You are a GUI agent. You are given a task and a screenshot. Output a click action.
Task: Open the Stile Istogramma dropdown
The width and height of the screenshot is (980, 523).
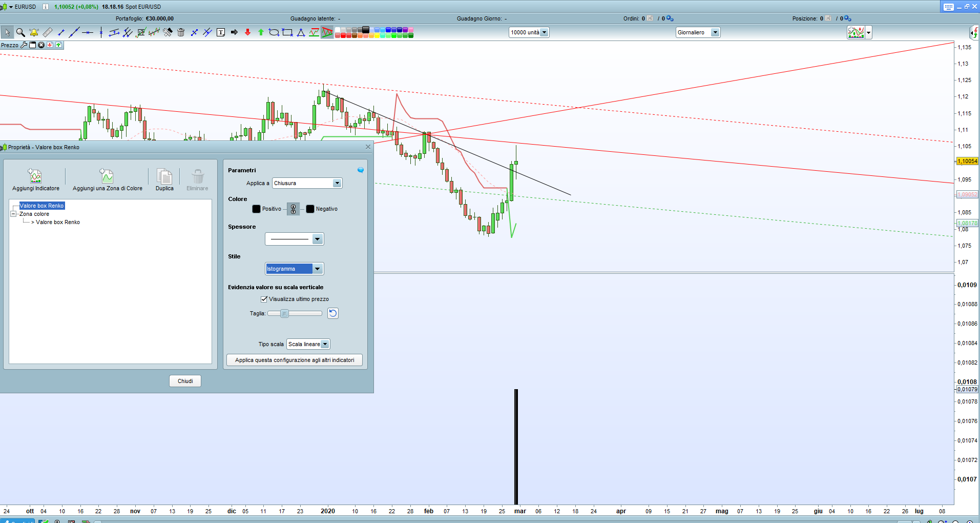tap(295, 269)
